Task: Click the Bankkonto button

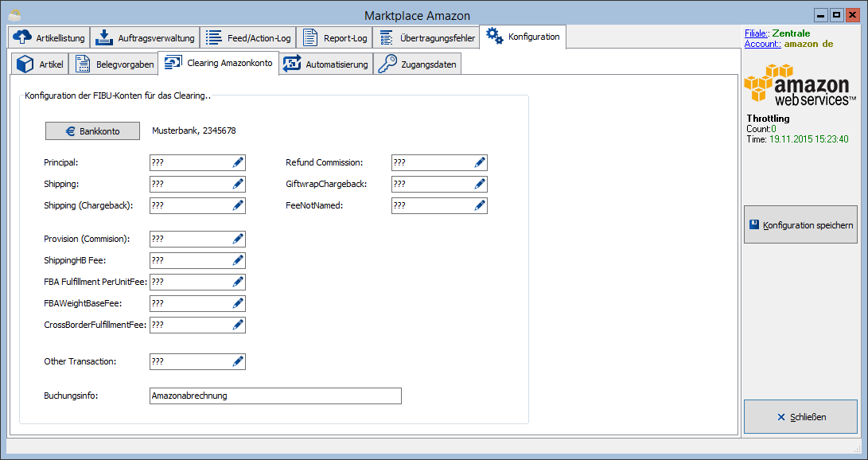Action: 92,131
